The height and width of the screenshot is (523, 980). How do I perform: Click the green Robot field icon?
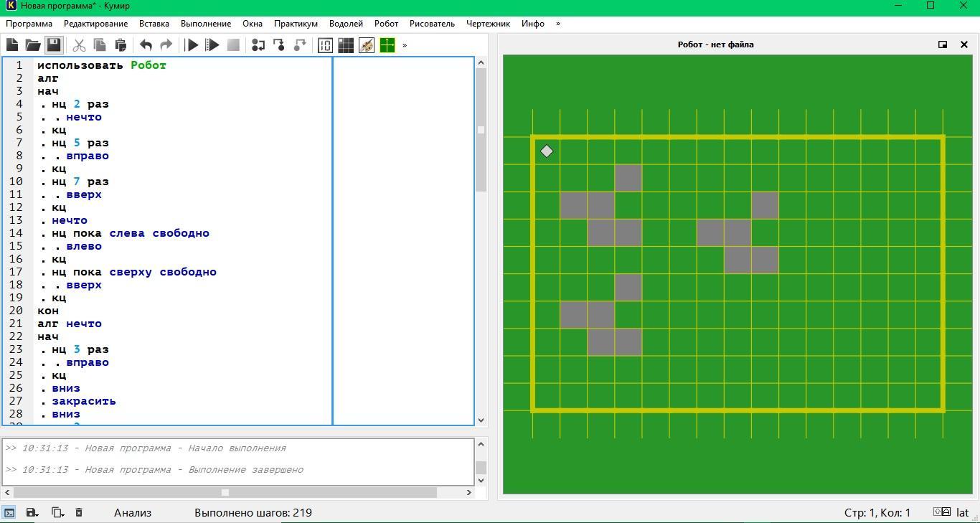tap(387, 45)
